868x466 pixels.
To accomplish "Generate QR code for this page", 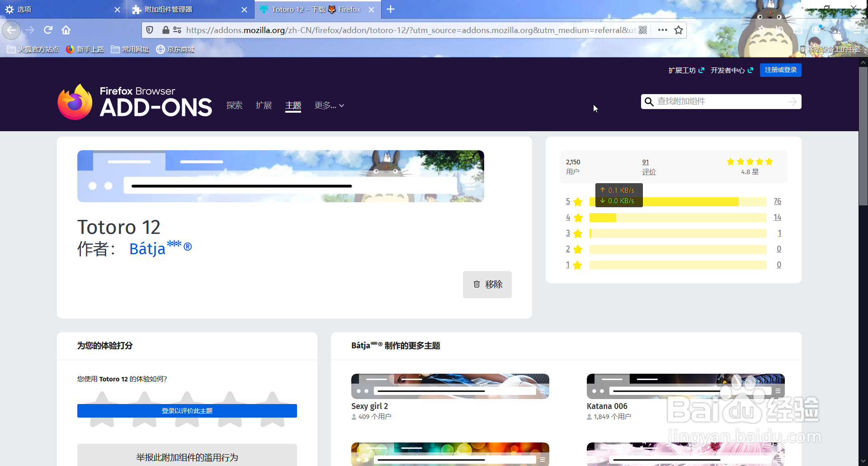I will tap(643, 30).
